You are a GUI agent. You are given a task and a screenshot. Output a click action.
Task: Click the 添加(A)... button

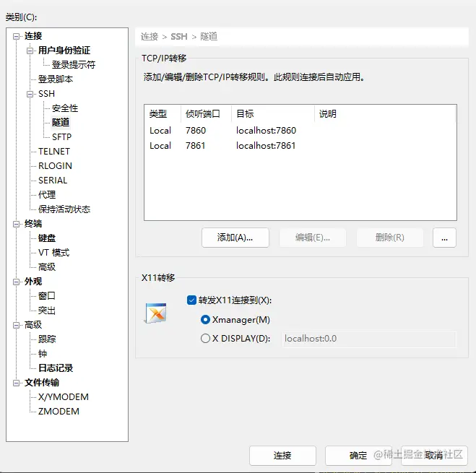(x=235, y=238)
